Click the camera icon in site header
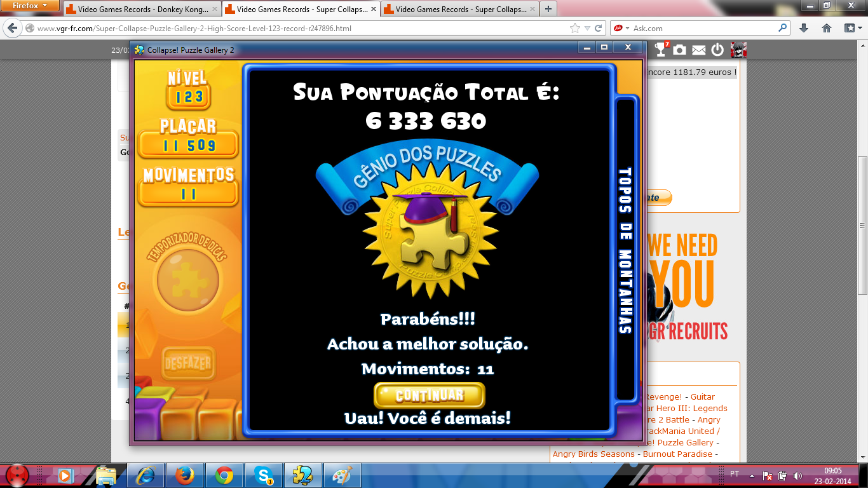This screenshot has height=488, width=868. click(x=680, y=50)
